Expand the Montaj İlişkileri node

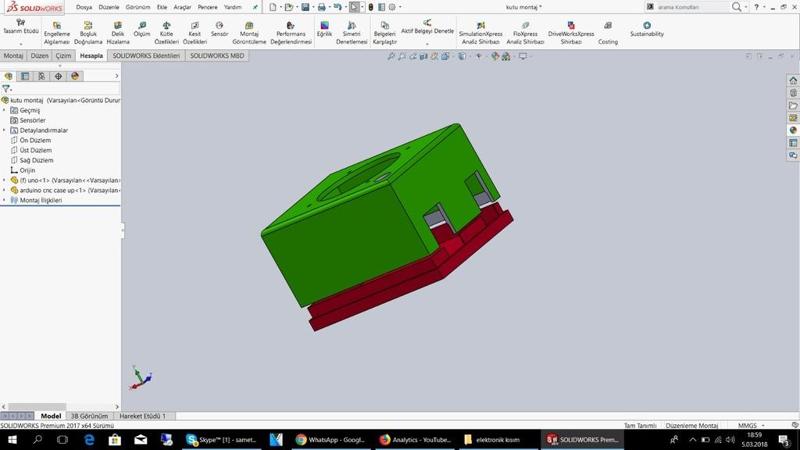pos(4,200)
